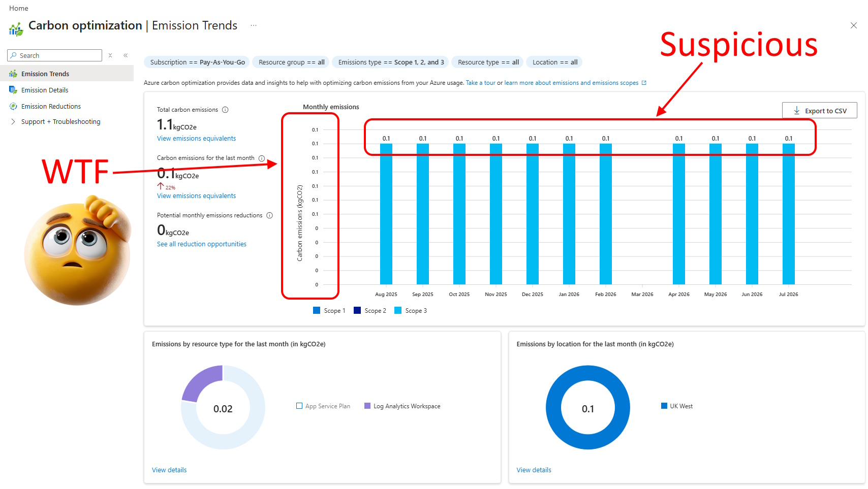This screenshot has height=489, width=868.
Task: Open the Emissions type filter pill
Action: click(391, 62)
